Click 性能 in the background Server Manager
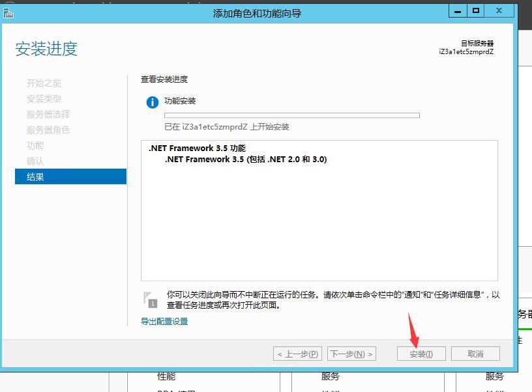This screenshot has height=392, width=532. point(166,376)
